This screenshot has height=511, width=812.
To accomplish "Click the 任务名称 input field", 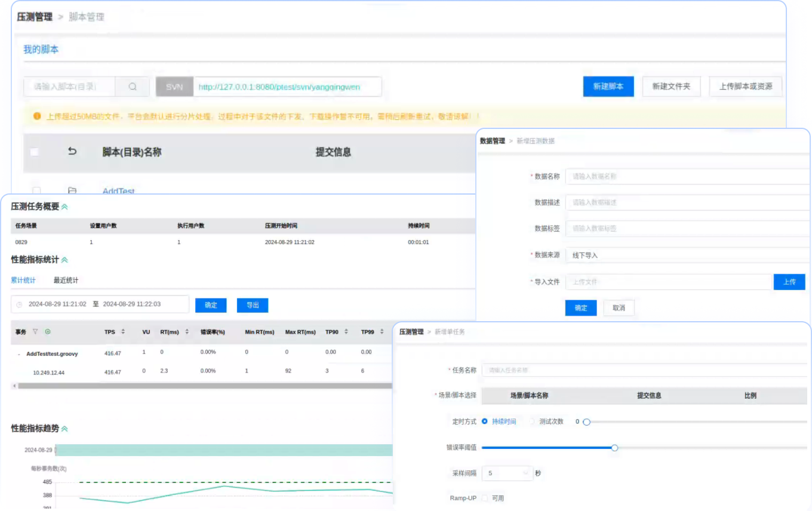I will [x=644, y=370].
